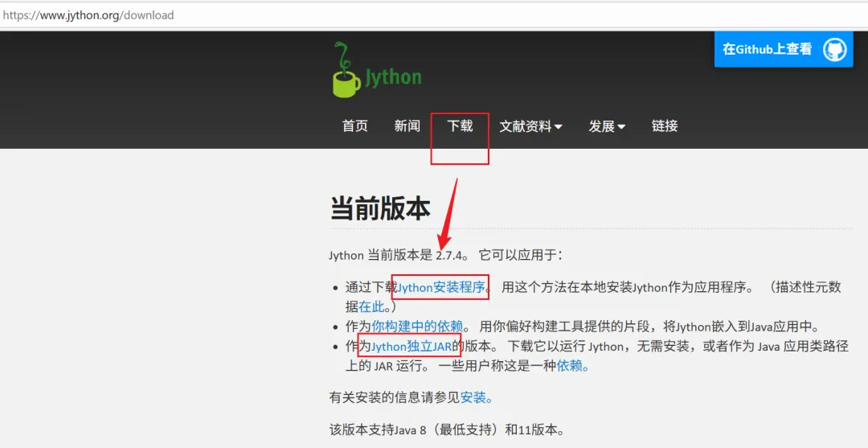Open the 在此 metadata link
Image resolution: width=868 pixels, height=448 pixels.
pos(371,306)
